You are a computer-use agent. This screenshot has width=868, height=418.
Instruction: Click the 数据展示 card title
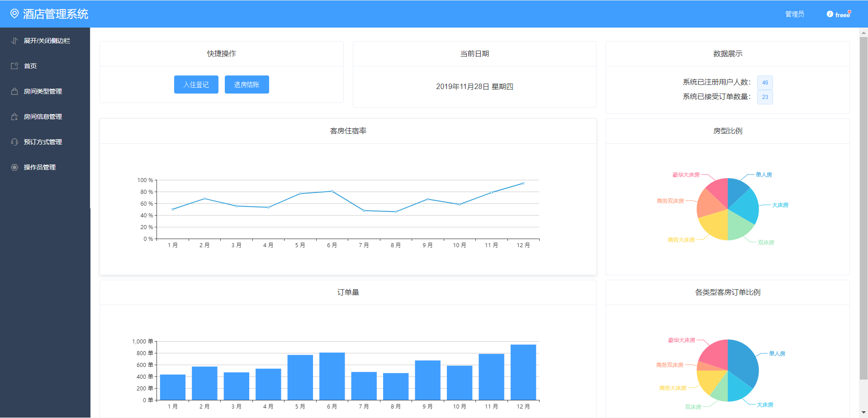(728, 54)
